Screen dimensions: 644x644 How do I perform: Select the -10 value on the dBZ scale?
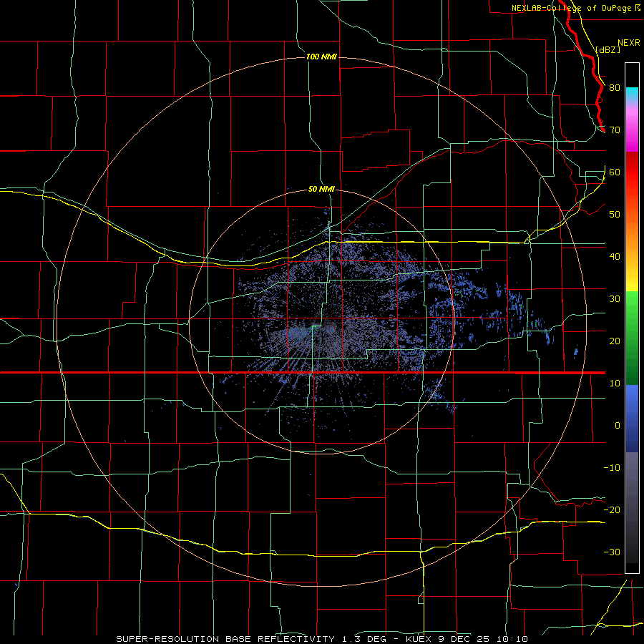click(x=612, y=467)
